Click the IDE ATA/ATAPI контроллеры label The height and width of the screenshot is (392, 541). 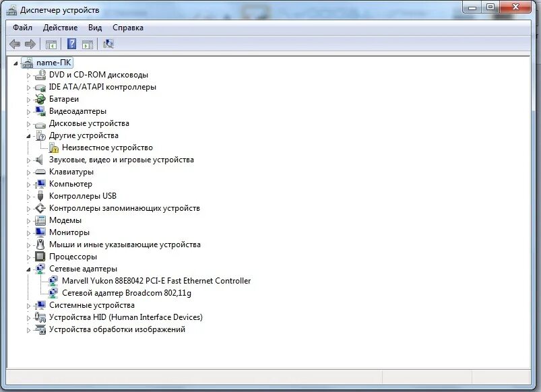[102, 87]
